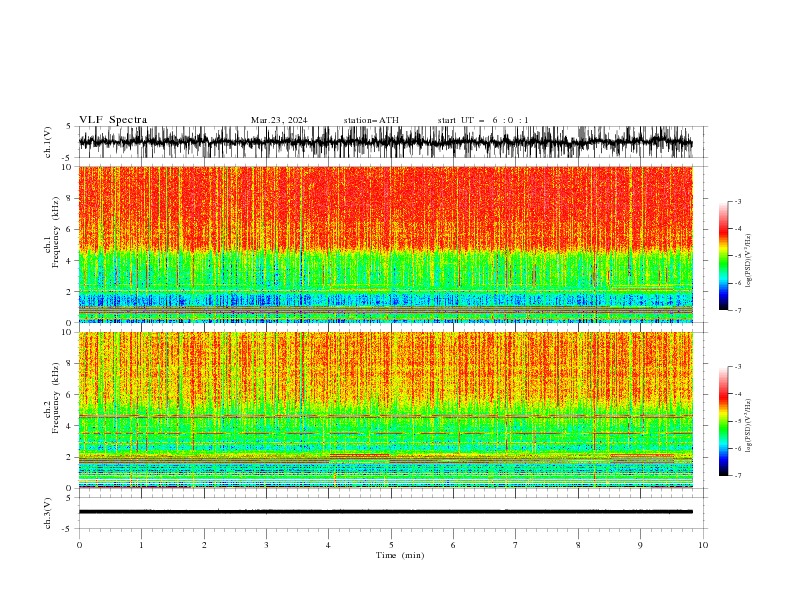The width and height of the screenshot is (792, 612).
Task: Select the date text "Mar.23, 2024"
Action: 279,120
